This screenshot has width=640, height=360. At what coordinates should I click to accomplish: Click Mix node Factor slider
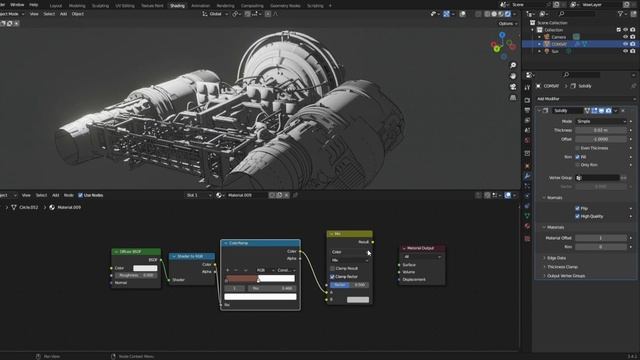pos(349,285)
